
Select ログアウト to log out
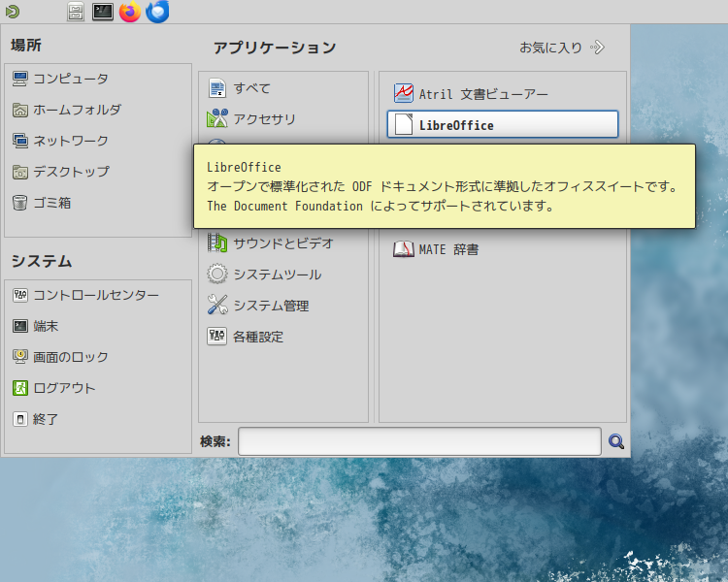[x=53, y=388]
